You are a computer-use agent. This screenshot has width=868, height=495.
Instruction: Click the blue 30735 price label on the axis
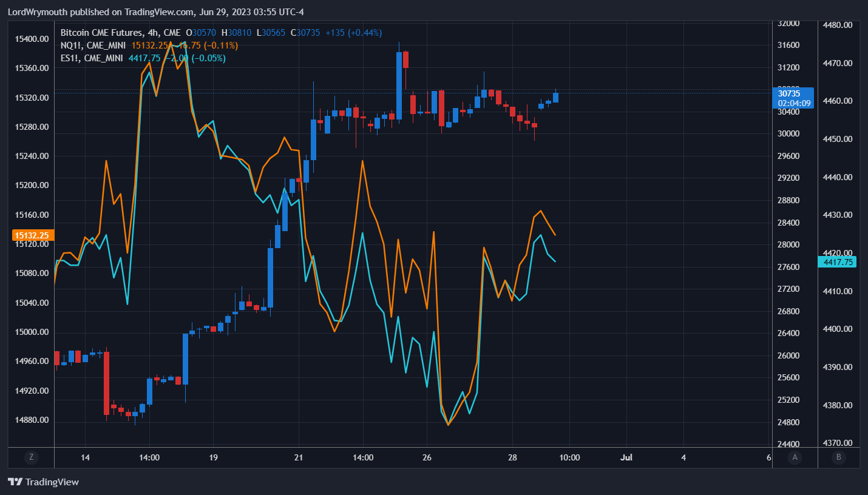click(789, 93)
